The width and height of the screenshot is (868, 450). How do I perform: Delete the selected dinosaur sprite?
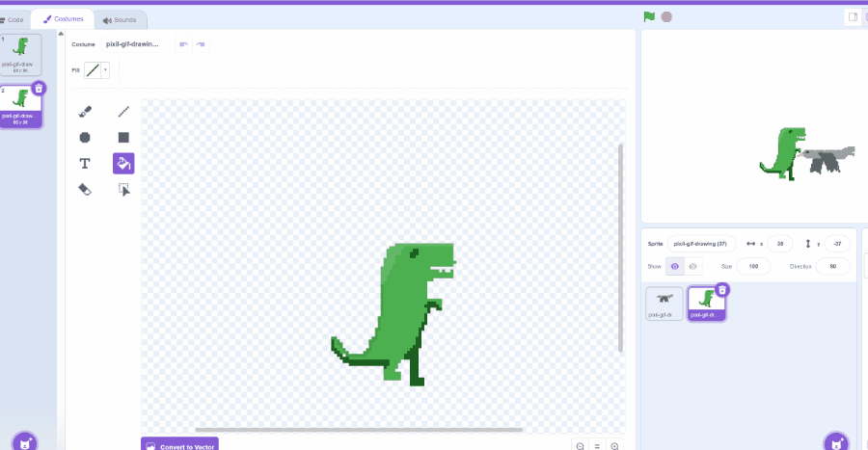[x=721, y=290]
